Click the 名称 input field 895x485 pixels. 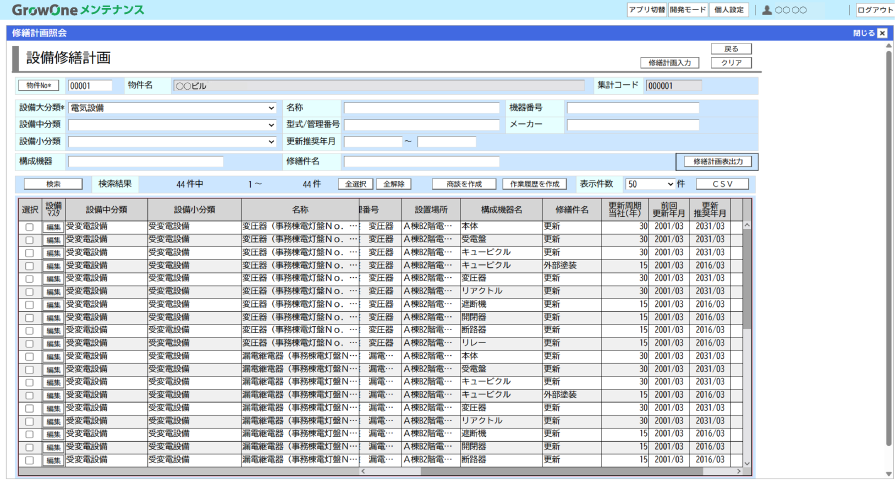(x=421, y=108)
